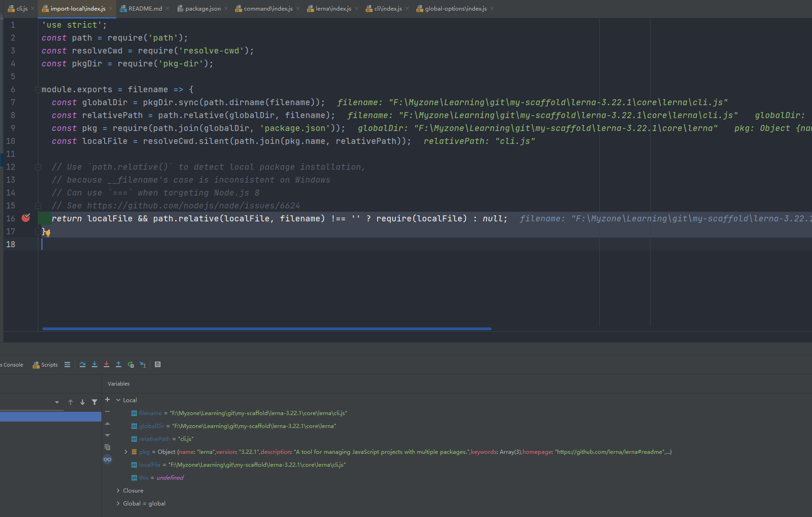Viewport: 812px width, 517px height.
Task: Collapse the module.exports fold marker on line 6
Action: click(38, 89)
